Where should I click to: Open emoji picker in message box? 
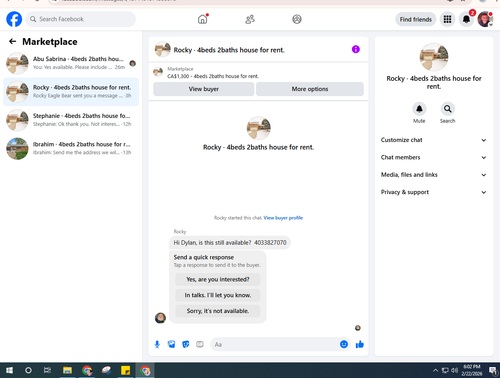click(x=344, y=344)
